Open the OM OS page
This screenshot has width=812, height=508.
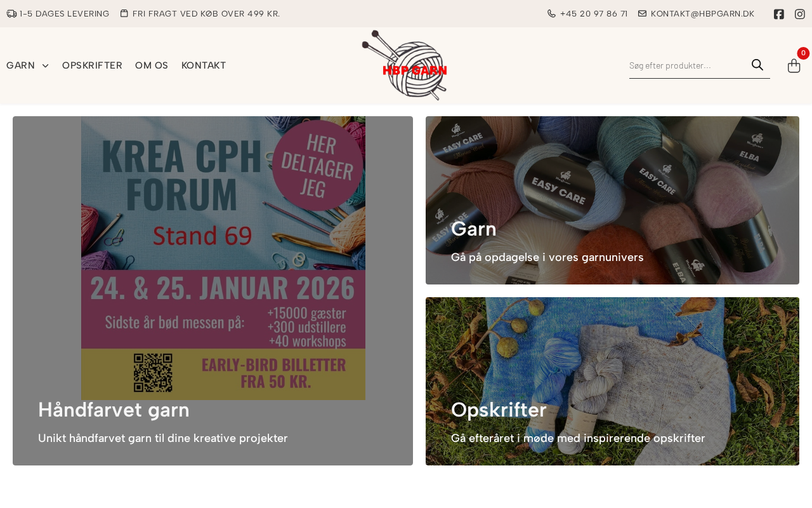pyautogui.click(x=152, y=65)
